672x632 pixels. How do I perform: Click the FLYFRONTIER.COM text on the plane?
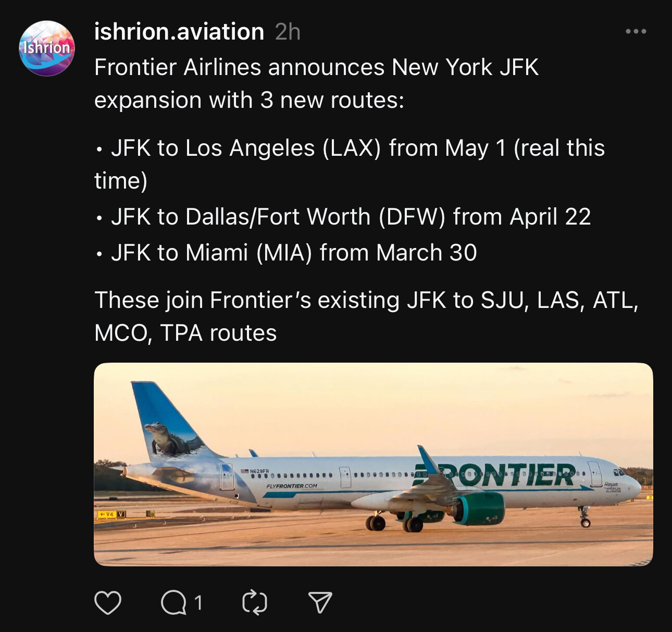click(x=291, y=486)
